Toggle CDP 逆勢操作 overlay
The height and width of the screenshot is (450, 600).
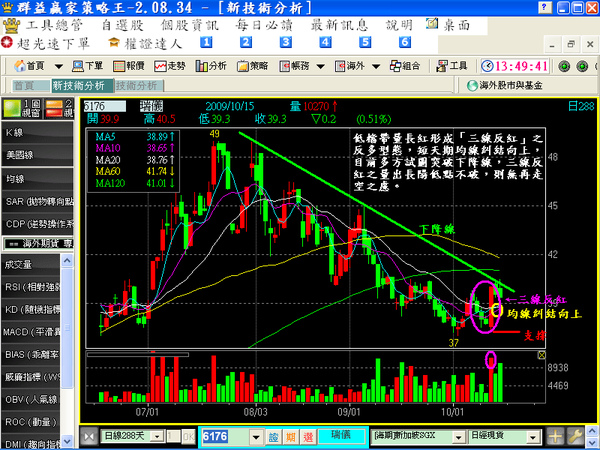[37, 224]
